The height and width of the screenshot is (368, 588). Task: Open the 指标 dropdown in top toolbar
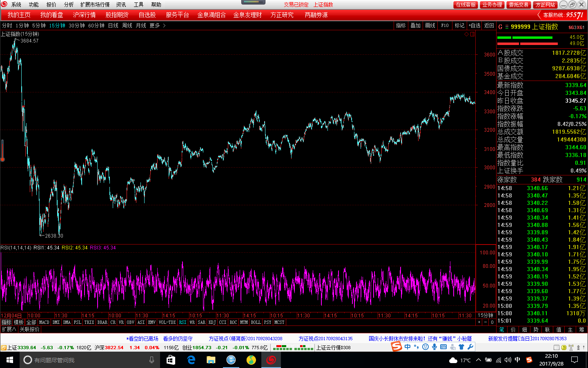coord(401,25)
